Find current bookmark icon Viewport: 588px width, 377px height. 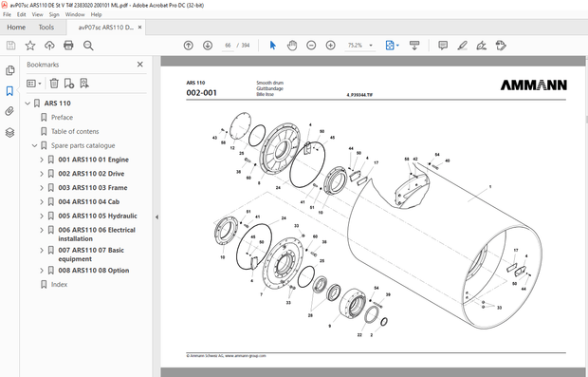pos(84,84)
